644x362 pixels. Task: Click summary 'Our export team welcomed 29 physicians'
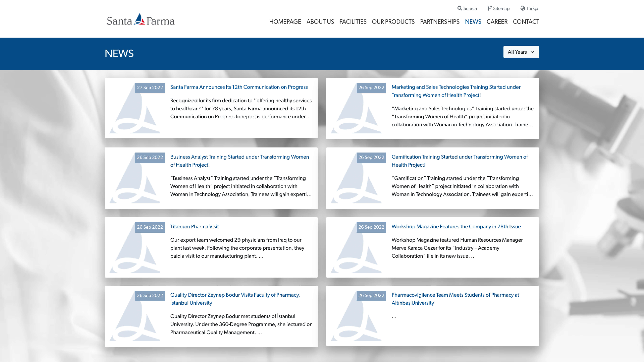coord(237,248)
